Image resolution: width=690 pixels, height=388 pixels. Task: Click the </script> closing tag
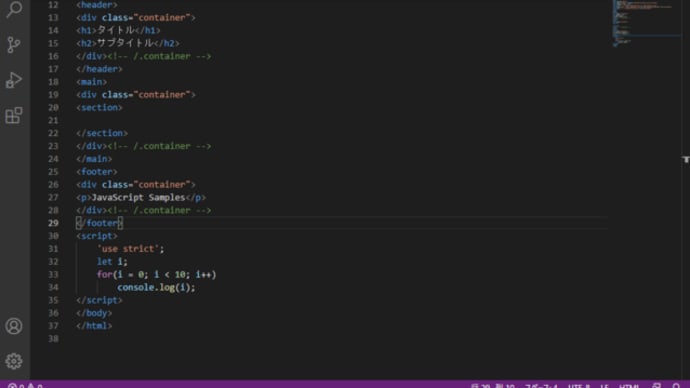pos(99,300)
